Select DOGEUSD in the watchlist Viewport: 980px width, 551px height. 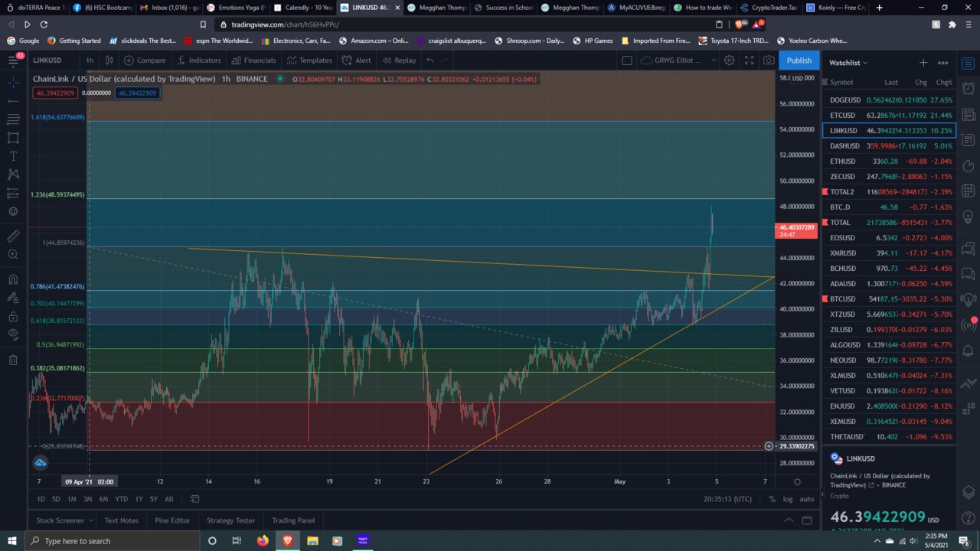[x=889, y=100]
